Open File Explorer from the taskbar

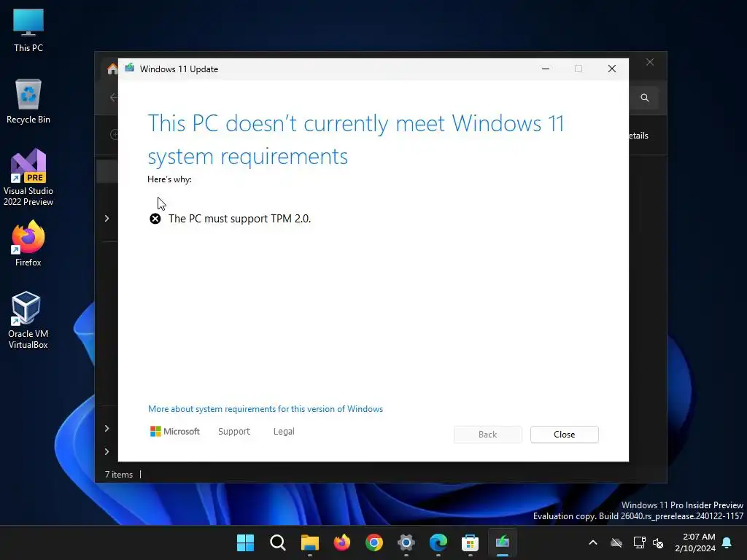[x=309, y=542]
